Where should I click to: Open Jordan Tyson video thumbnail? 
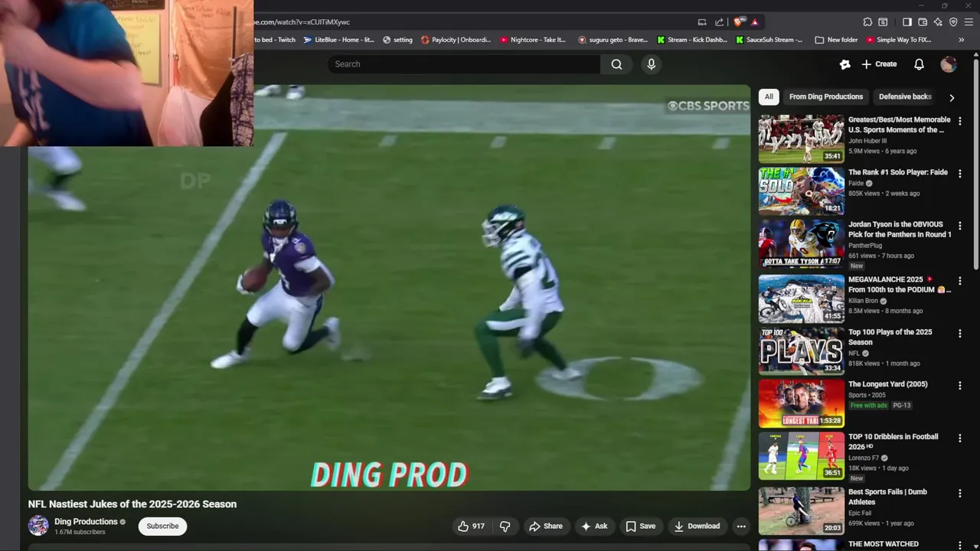[x=802, y=243]
